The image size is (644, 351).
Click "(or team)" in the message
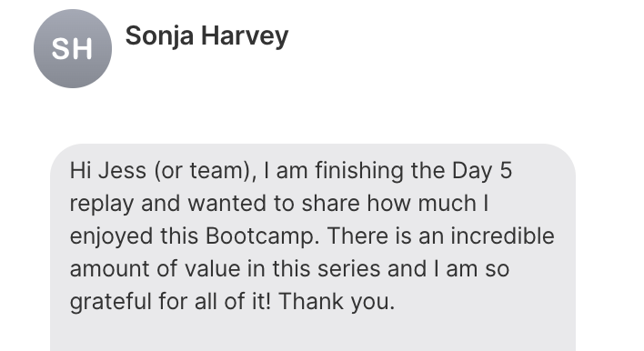[206, 172]
